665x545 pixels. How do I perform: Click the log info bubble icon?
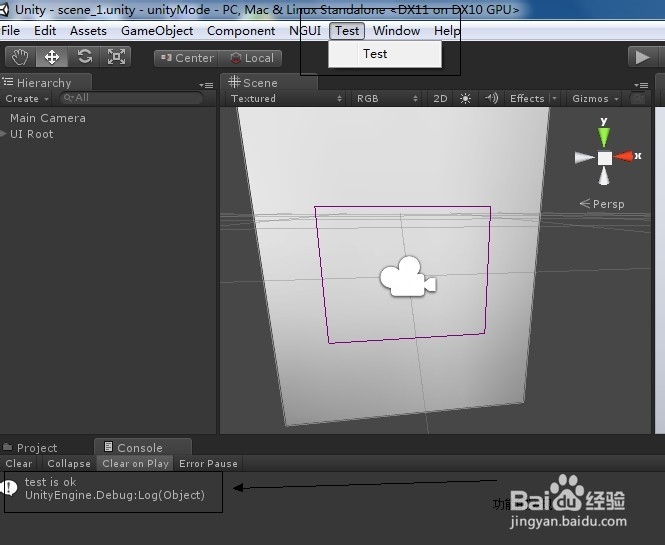pos(9,488)
